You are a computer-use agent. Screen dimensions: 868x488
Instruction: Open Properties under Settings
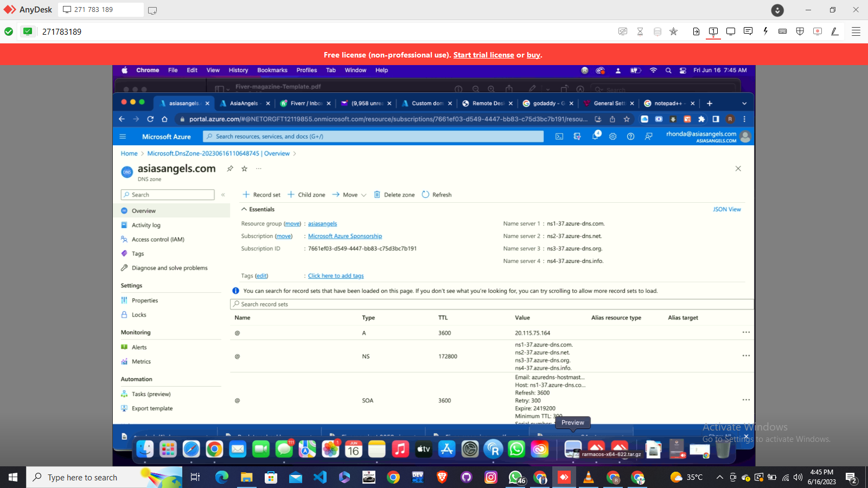click(145, 300)
